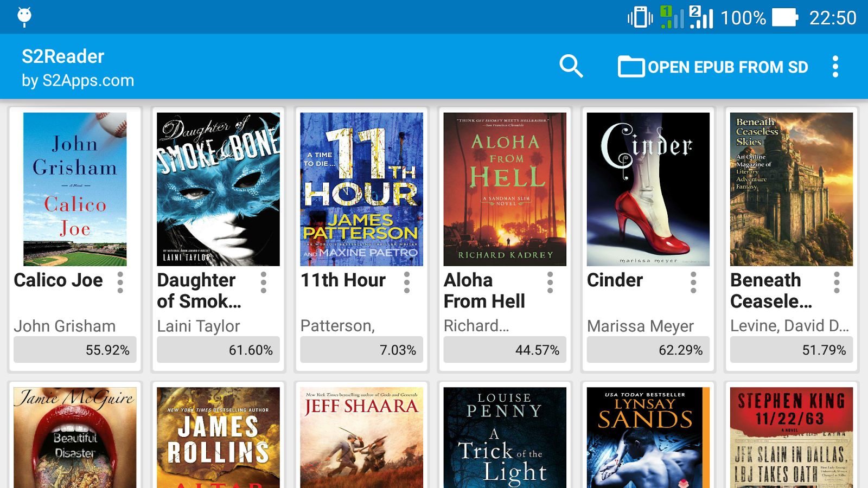Screen dimensions: 868x488
Task: Tap the 44.57% reading progress bar
Action: click(x=505, y=350)
